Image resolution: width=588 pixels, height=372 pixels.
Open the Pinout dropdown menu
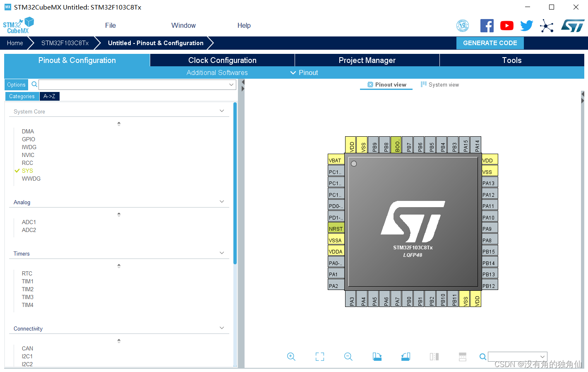(x=304, y=72)
